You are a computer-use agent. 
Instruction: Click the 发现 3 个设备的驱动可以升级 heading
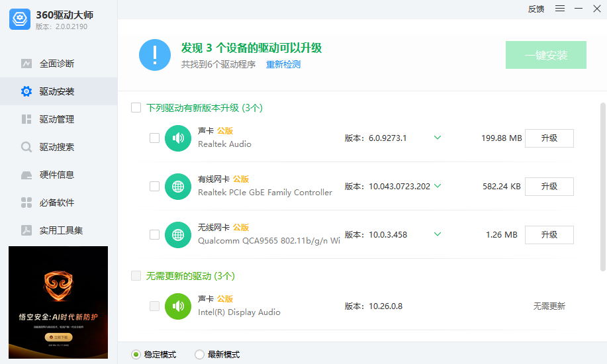click(x=252, y=48)
